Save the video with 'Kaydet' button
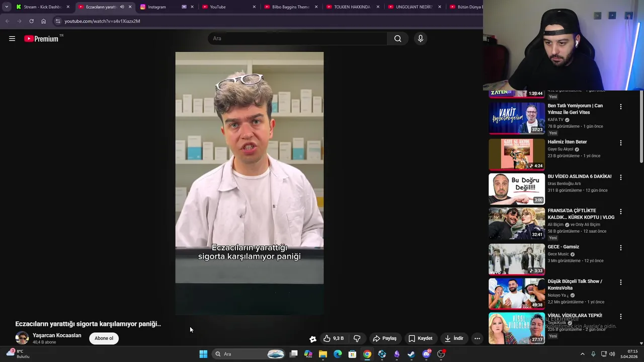This screenshot has width=644, height=362. 421,338
